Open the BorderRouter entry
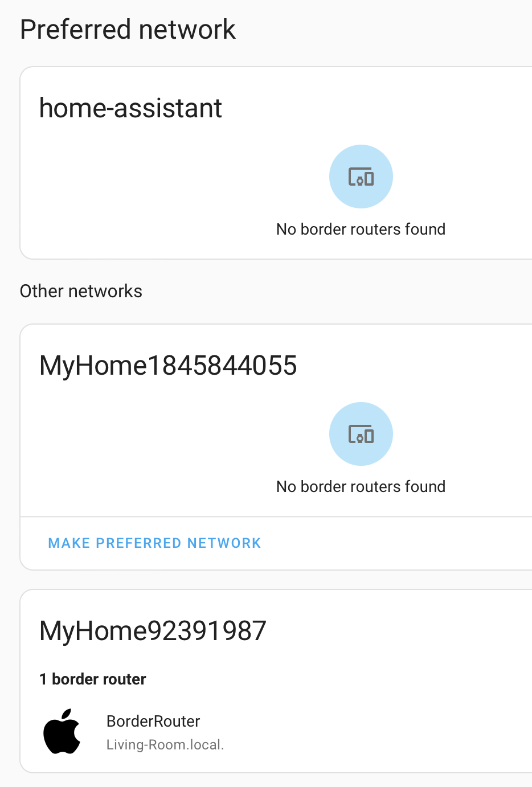Image resolution: width=532 pixels, height=787 pixels. (x=153, y=721)
